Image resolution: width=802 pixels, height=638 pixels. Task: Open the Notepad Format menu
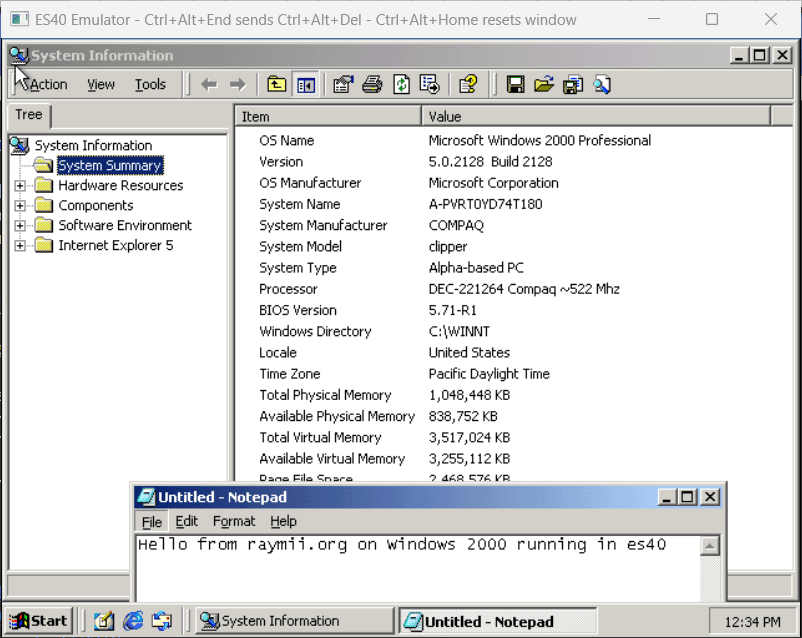(x=234, y=521)
